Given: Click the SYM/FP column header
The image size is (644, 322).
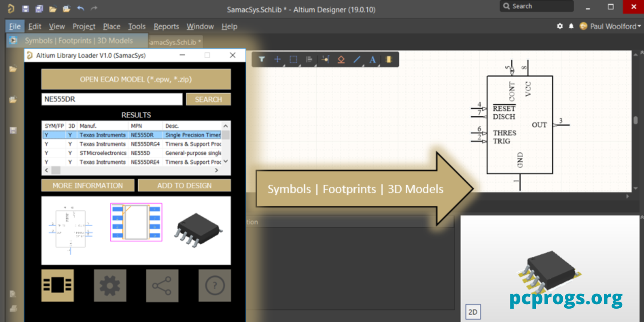Looking at the screenshot, I should coord(54,126).
